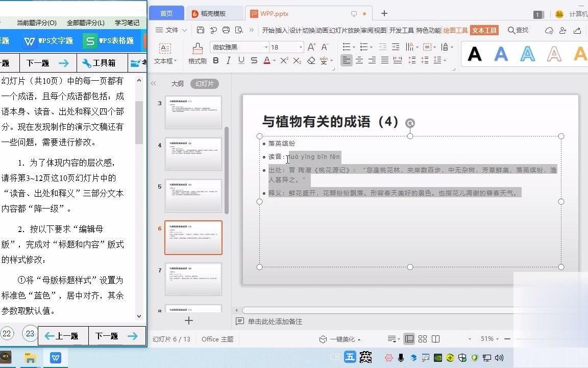Screen dimensions: 588x368
Task: Apply subscript formatting
Action: click(x=297, y=60)
